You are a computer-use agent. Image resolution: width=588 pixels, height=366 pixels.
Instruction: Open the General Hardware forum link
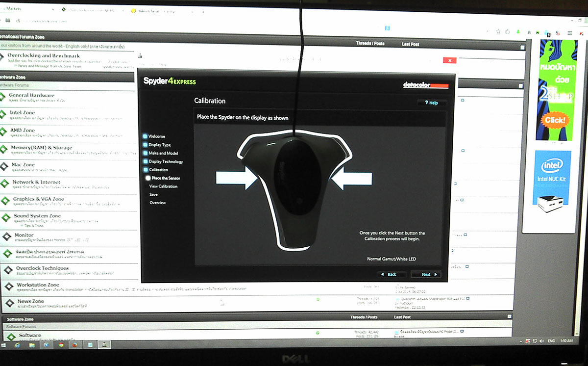pyautogui.click(x=31, y=95)
